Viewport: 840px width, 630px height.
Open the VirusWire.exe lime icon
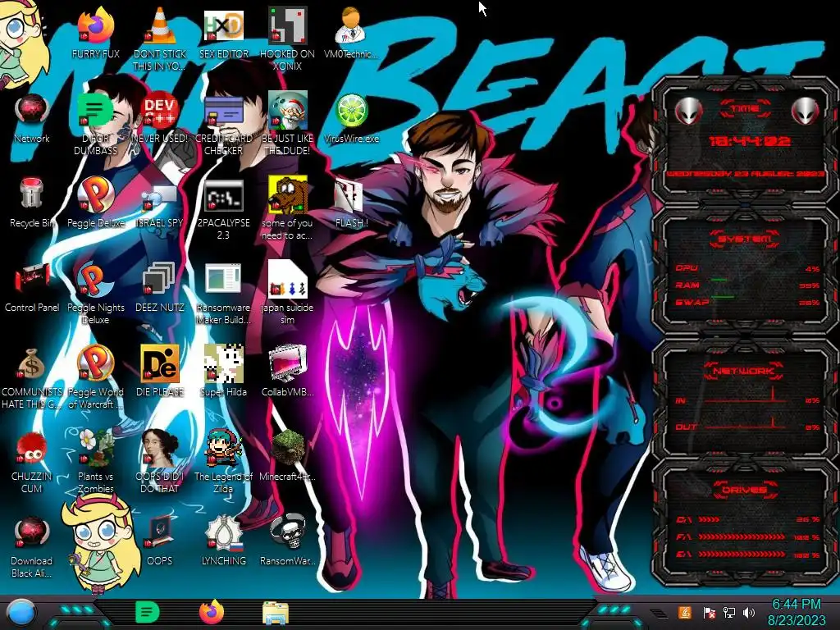tap(351, 110)
